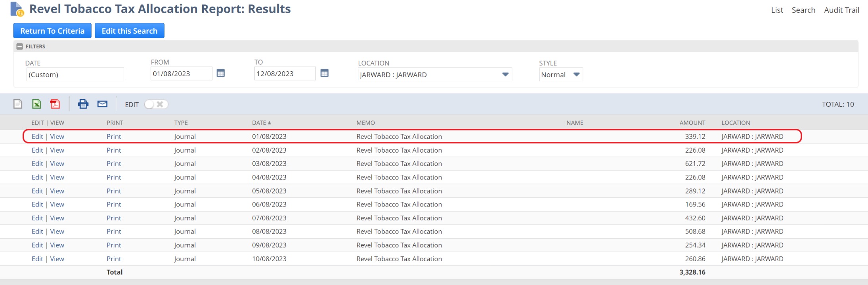Click Edit for the 09/08/2023 journal
Viewport: 868px width, 285px height.
tap(37, 245)
